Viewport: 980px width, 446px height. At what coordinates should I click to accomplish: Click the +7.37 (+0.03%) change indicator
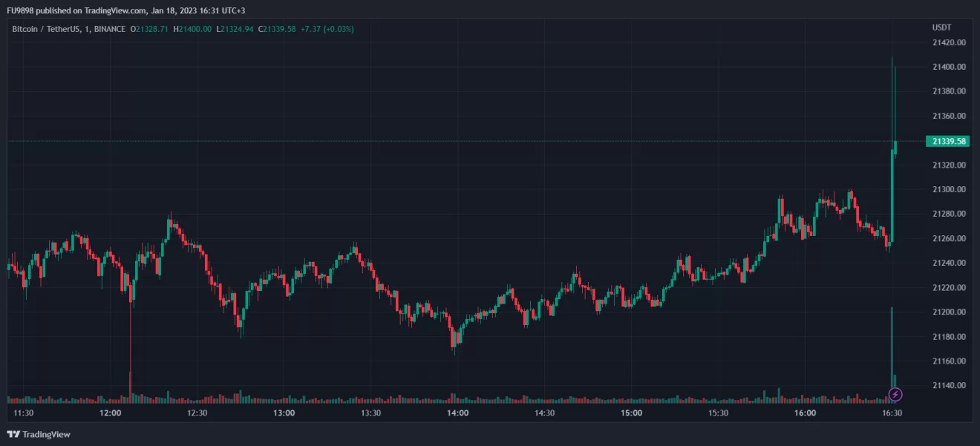coord(327,29)
